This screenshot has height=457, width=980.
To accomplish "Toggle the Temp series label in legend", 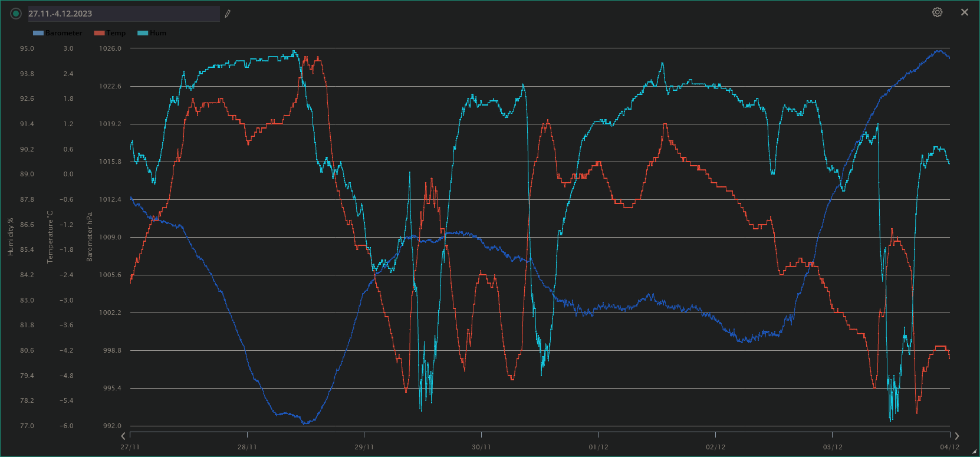I will 116,33.
